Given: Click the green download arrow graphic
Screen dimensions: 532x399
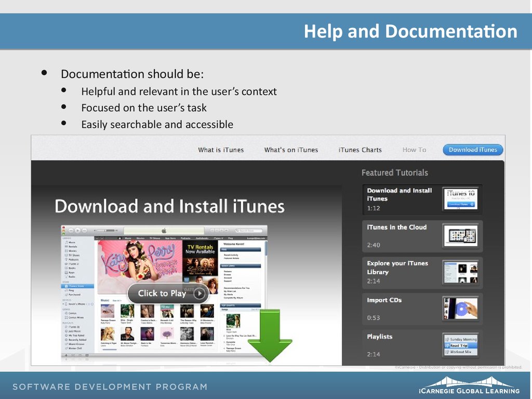Looking at the screenshot, I should (270, 335).
